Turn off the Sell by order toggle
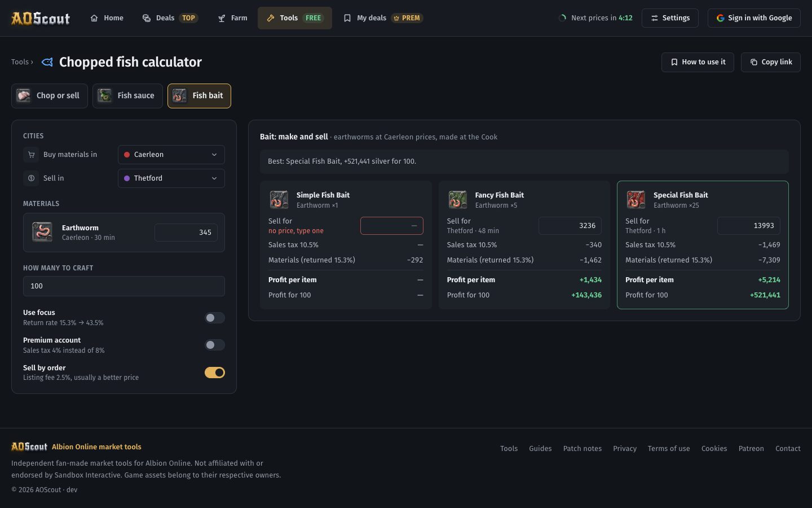 214,373
